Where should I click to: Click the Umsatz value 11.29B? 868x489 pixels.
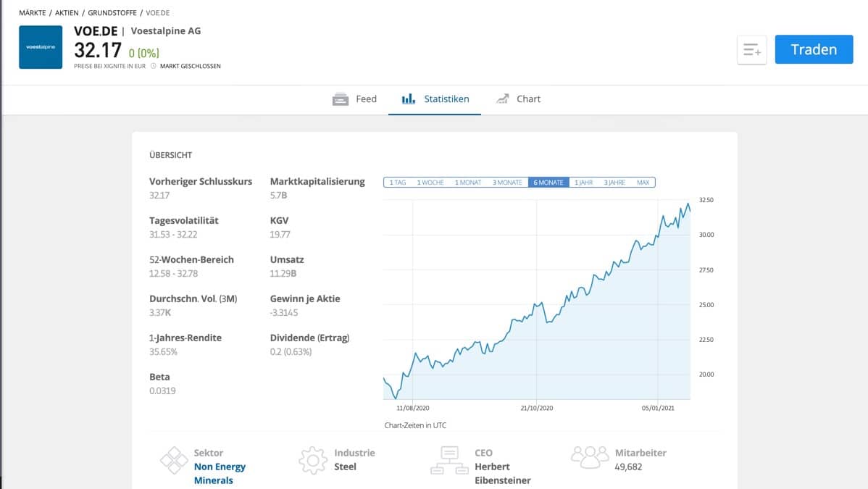[283, 274]
